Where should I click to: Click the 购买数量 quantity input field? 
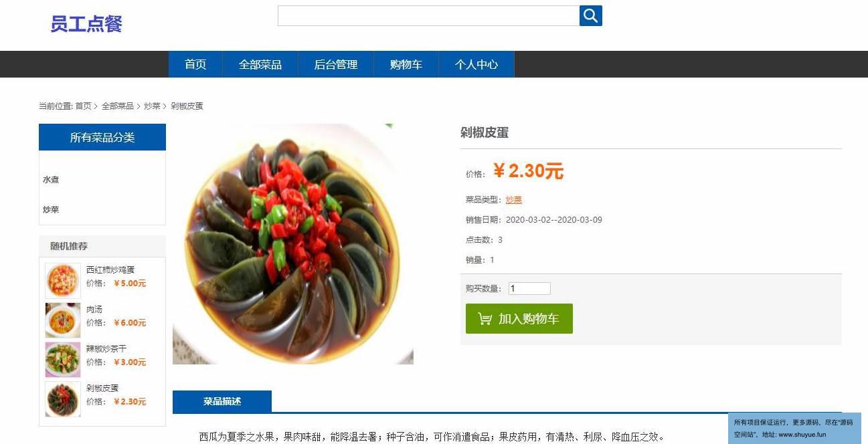coord(529,289)
